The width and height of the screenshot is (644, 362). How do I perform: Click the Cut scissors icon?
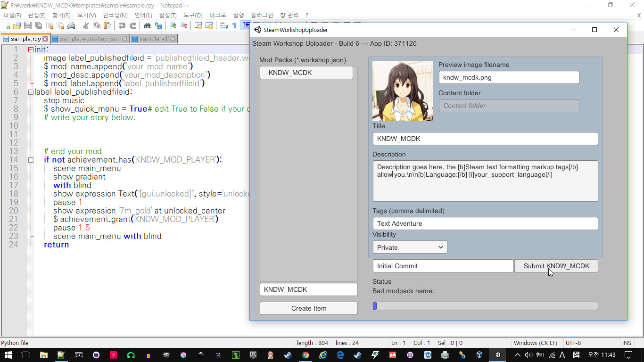pos(86,25)
